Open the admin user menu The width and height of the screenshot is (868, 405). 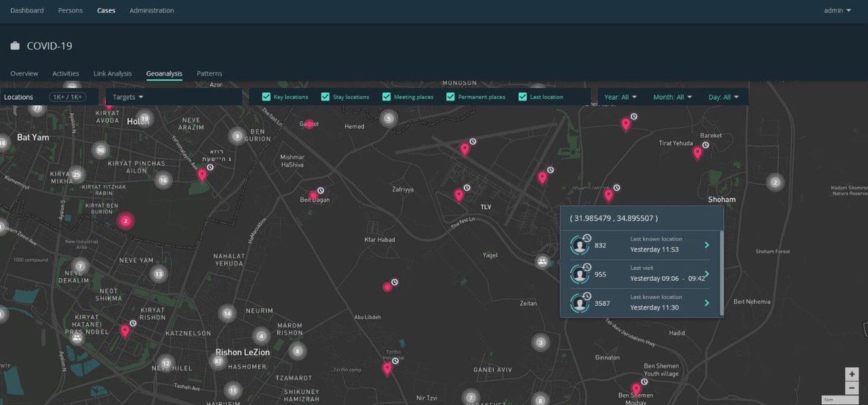(x=837, y=11)
